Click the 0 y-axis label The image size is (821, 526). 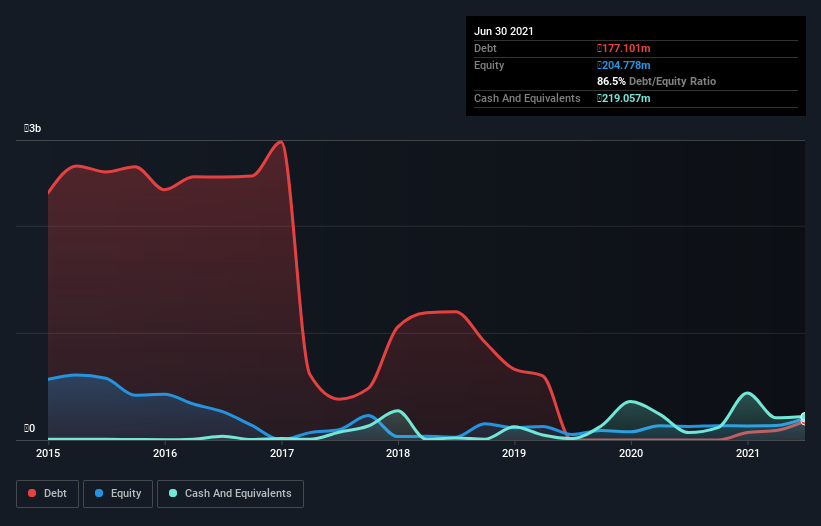[29, 428]
